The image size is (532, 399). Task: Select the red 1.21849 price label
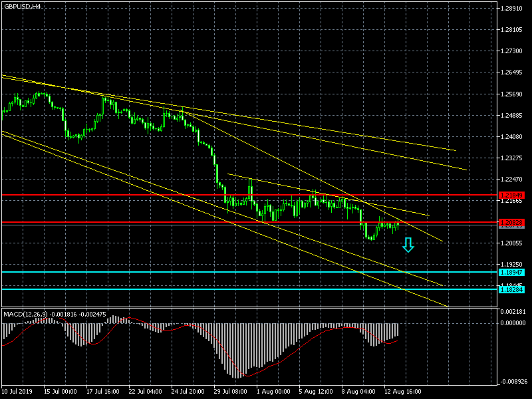[x=511, y=195]
